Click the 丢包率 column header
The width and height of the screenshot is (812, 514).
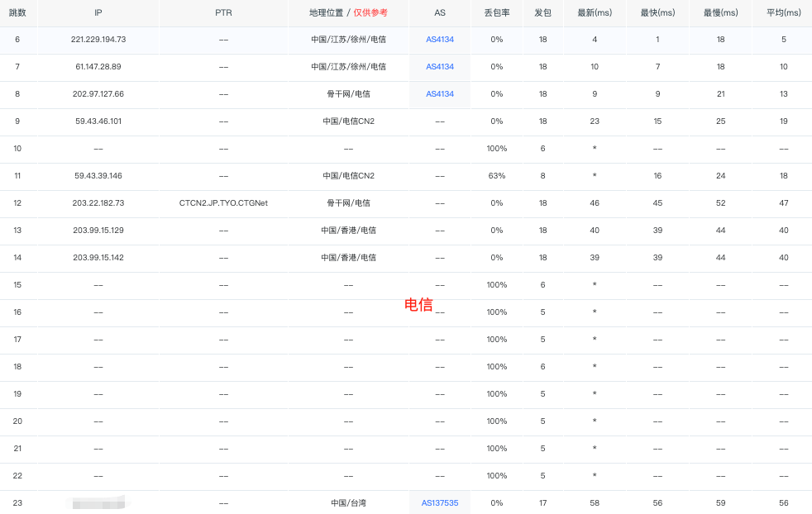click(496, 13)
